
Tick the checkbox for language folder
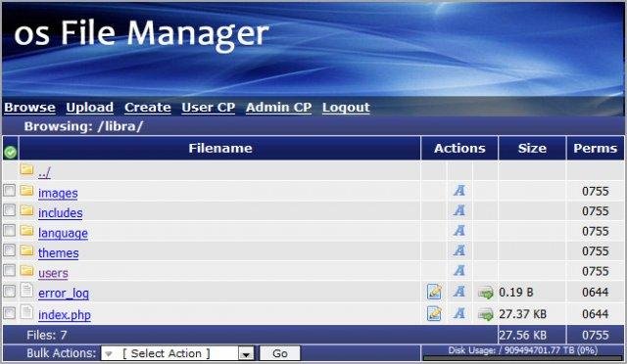[9, 231]
